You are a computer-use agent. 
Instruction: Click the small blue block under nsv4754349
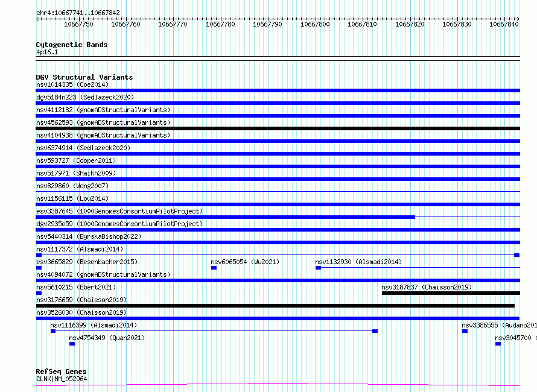[72, 344]
